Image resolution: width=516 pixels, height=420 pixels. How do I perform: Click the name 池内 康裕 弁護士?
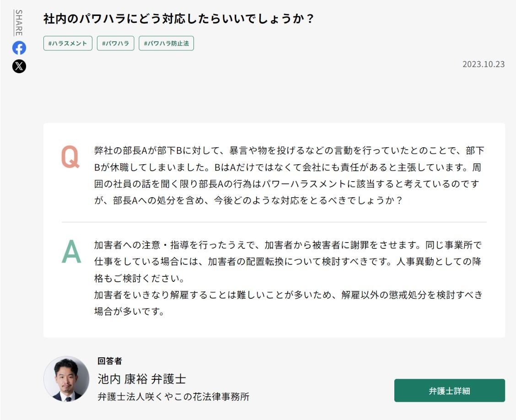142,379
